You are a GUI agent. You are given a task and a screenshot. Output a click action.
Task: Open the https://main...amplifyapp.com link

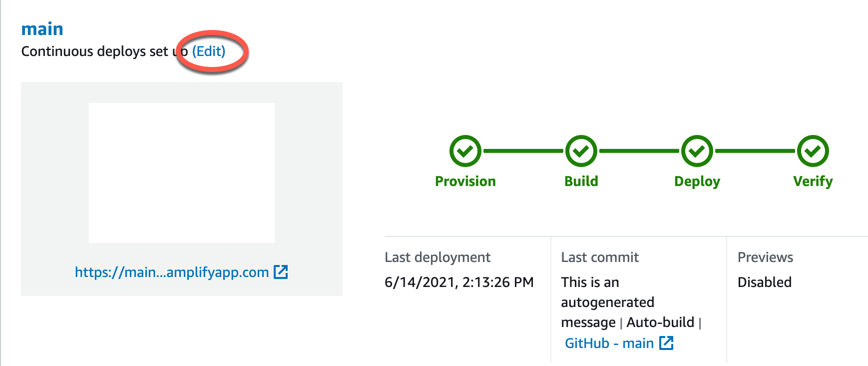click(x=172, y=272)
